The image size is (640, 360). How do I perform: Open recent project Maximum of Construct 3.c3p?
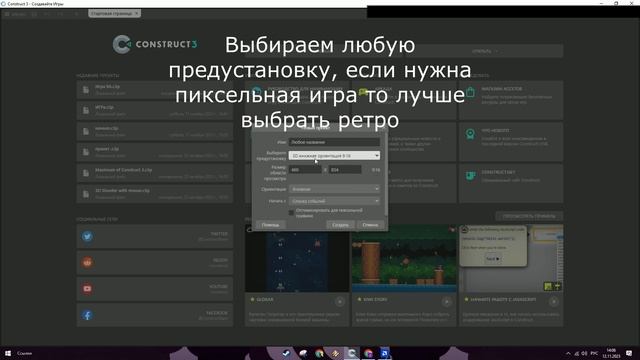coord(155,173)
